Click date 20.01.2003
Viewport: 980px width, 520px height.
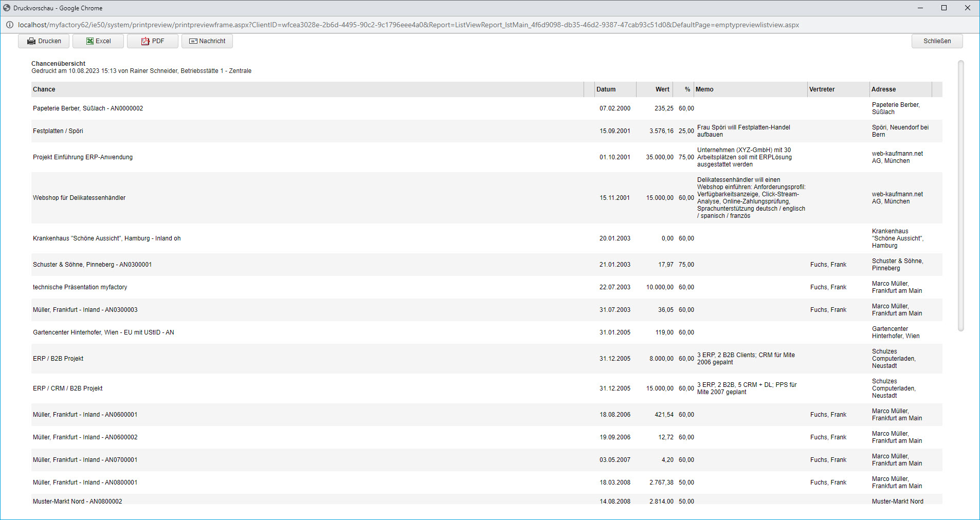tap(614, 238)
